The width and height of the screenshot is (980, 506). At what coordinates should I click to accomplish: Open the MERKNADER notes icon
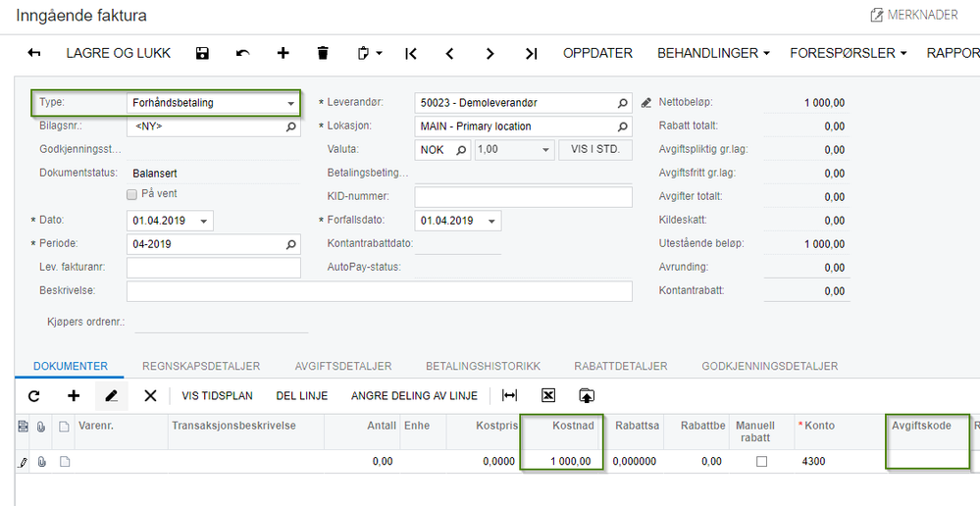(x=877, y=15)
